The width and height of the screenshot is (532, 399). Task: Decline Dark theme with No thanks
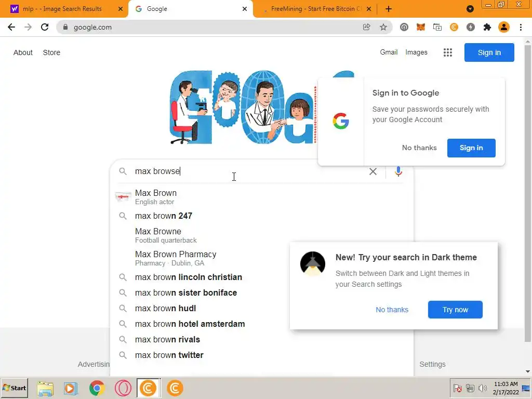pos(392,310)
